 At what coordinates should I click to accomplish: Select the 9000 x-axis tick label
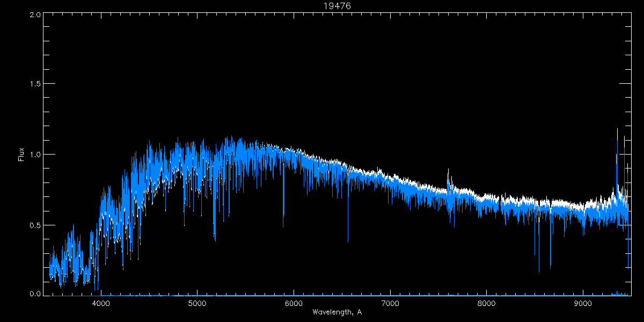[583, 303]
